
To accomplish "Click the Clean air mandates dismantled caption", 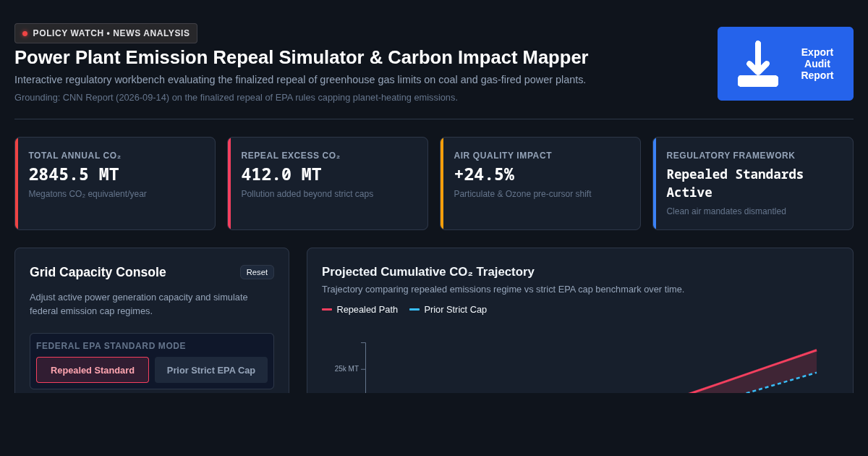I will tap(726, 211).
